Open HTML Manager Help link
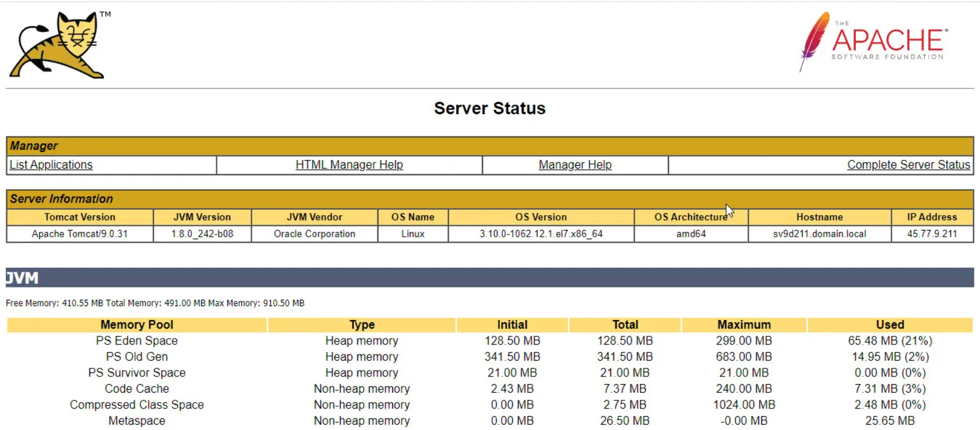This screenshot has height=430, width=980. (349, 165)
